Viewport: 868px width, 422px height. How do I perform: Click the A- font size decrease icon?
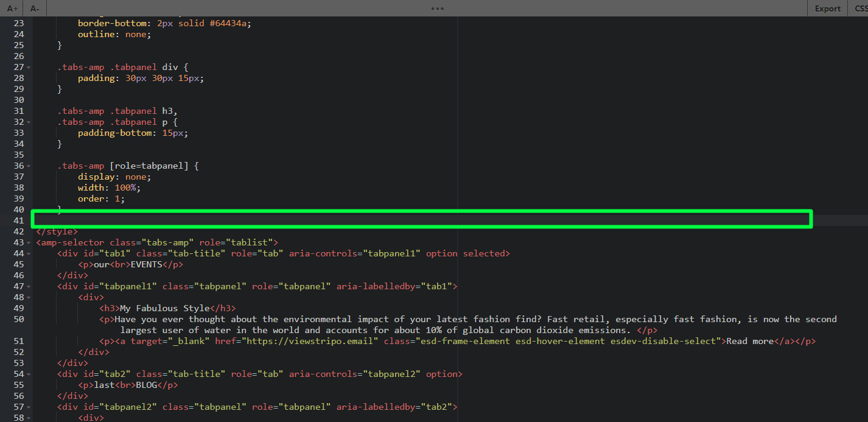point(34,9)
